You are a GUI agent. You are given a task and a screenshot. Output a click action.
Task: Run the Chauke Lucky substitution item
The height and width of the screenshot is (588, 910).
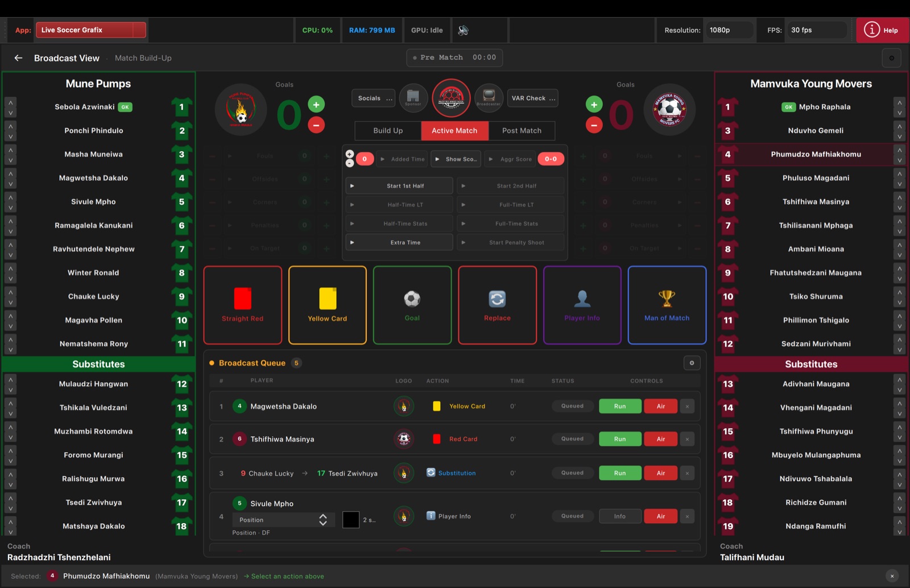pos(620,473)
